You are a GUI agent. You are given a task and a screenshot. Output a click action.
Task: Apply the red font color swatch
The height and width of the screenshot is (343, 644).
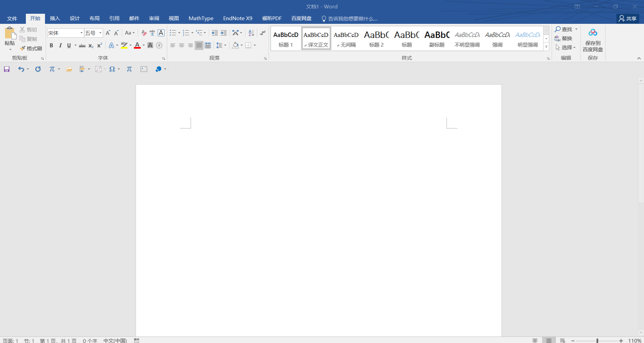(x=137, y=45)
